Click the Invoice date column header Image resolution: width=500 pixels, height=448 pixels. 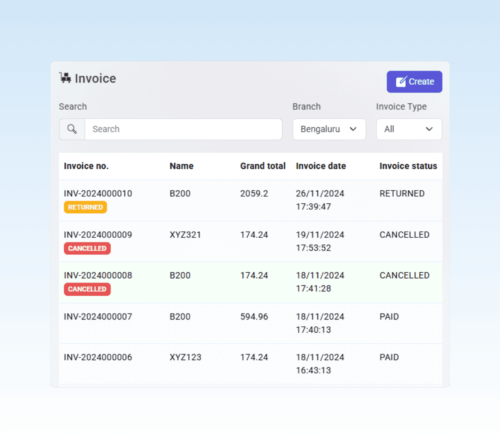[321, 166]
